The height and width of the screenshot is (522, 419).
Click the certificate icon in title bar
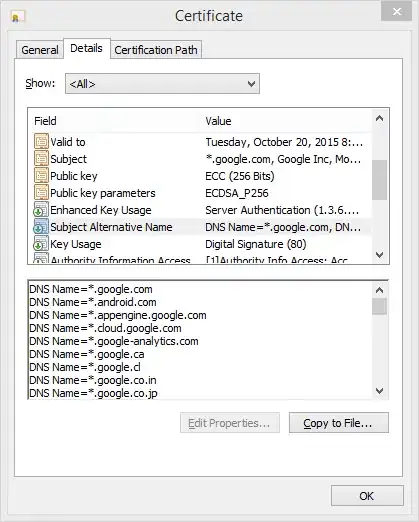click(18, 17)
